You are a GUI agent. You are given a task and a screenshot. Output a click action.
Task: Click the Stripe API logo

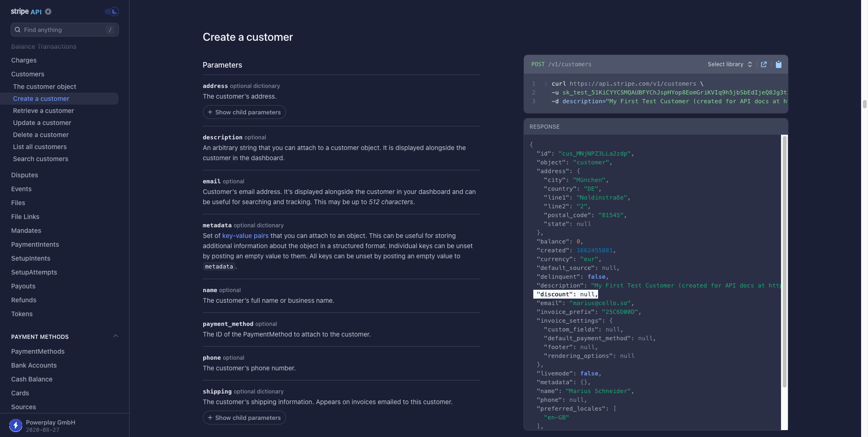[26, 12]
